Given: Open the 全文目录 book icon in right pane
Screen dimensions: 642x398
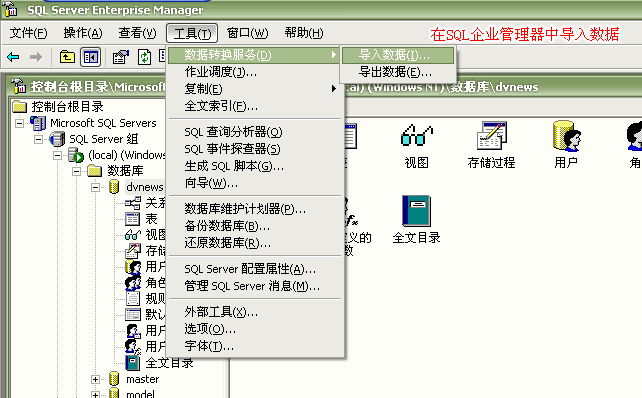Looking at the screenshot, I should pyautogui.click(x=416, y=220).
